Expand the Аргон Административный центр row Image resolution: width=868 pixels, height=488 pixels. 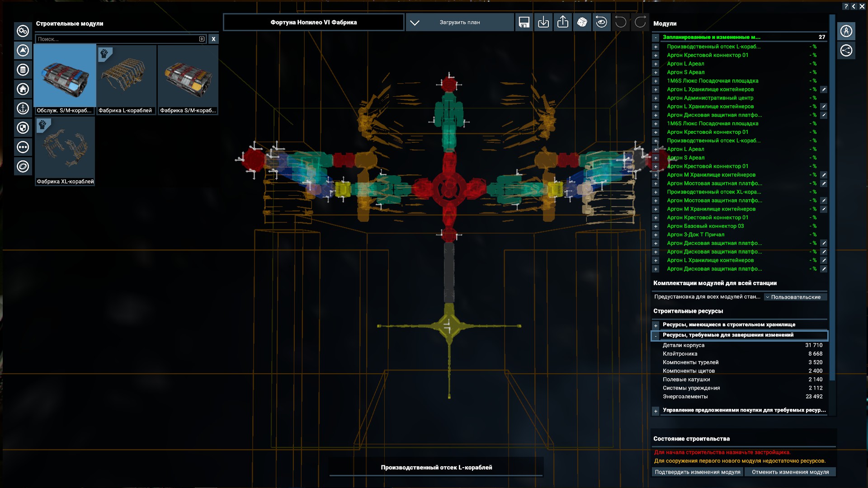point(656,98)
